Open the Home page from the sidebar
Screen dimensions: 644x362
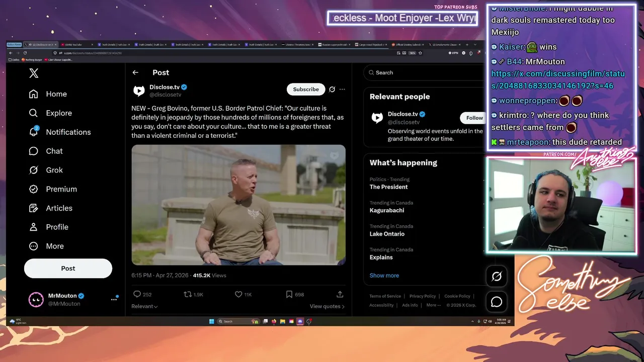pyautogui.click(x=48, y=94)
